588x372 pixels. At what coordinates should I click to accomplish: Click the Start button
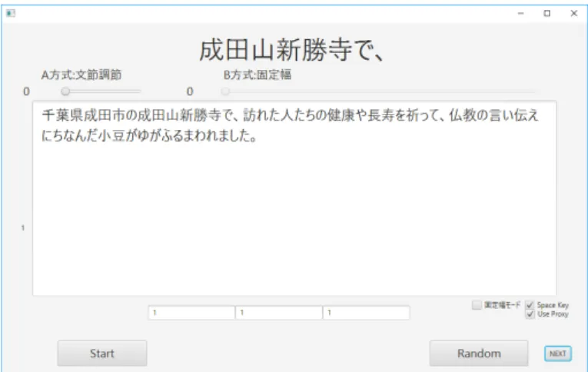pos(102,354)
